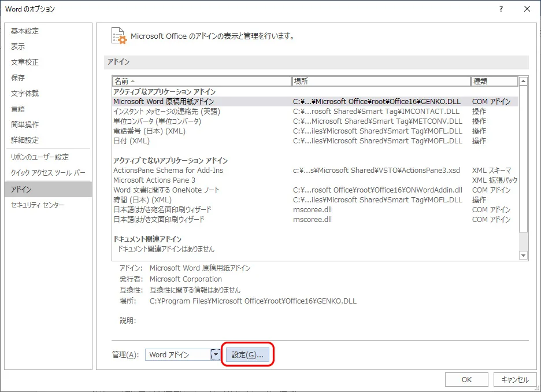Open the 文章校正 category
The width and height of the screenshot is (541, 392).
pos(25,62)
